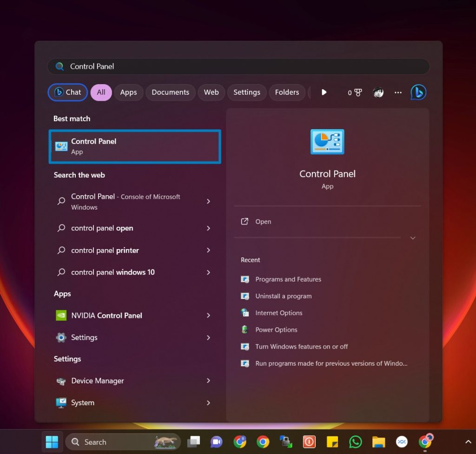Open Device Manager search result

[97, 381]
